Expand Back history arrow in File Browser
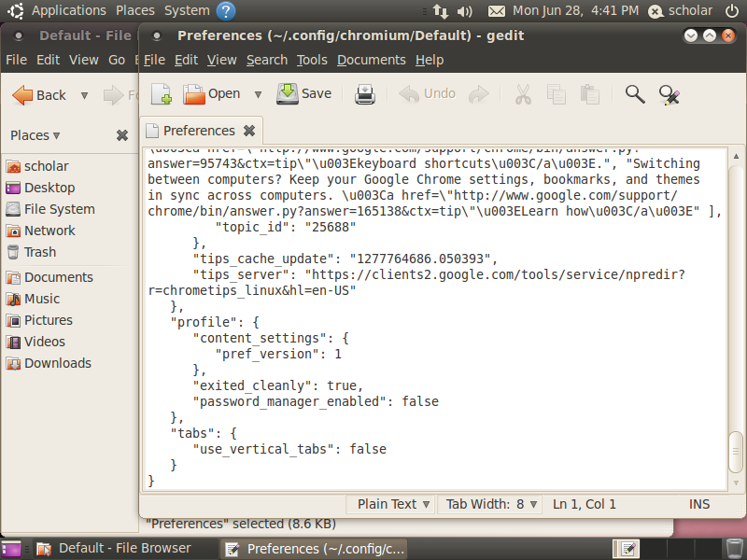The height and width of the screenshot is (560, 747). click(84, 95)
